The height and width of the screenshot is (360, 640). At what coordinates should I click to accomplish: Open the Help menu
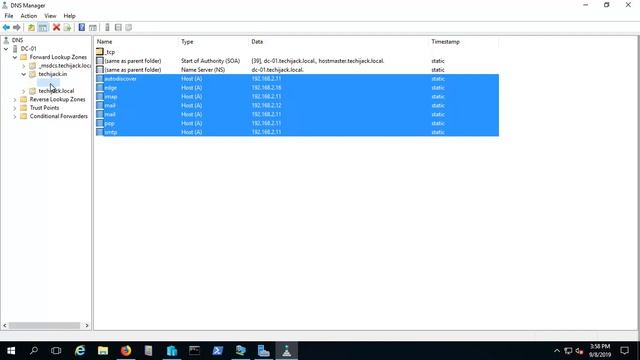[69, 16]
